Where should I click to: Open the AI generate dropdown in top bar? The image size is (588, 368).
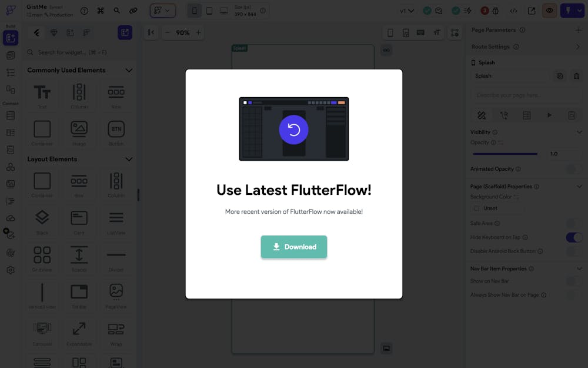(x=162, y=11)
